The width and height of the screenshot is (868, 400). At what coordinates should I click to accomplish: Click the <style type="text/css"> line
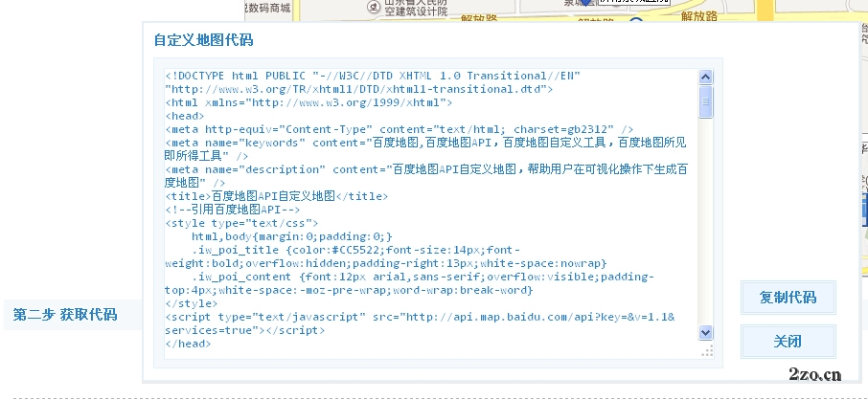pos(242,224)
